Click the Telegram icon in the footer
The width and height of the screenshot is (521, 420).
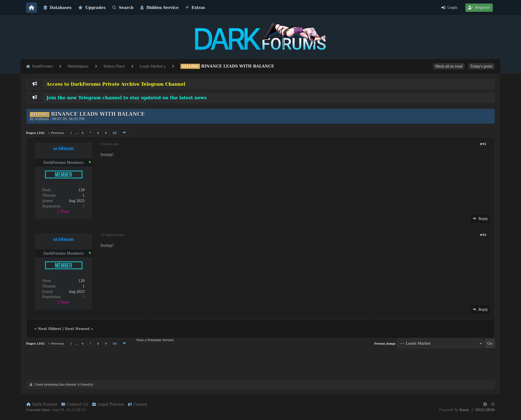coord(485,404)
